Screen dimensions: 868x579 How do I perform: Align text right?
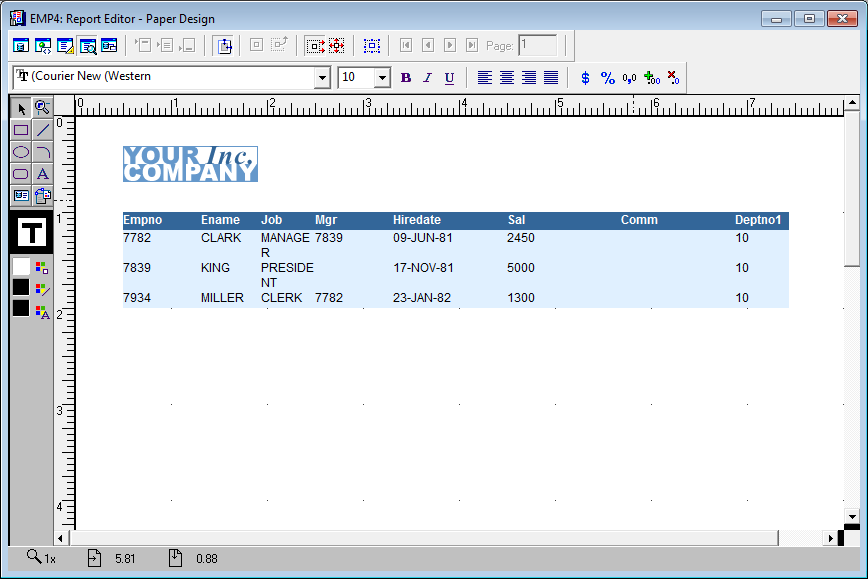529,78
